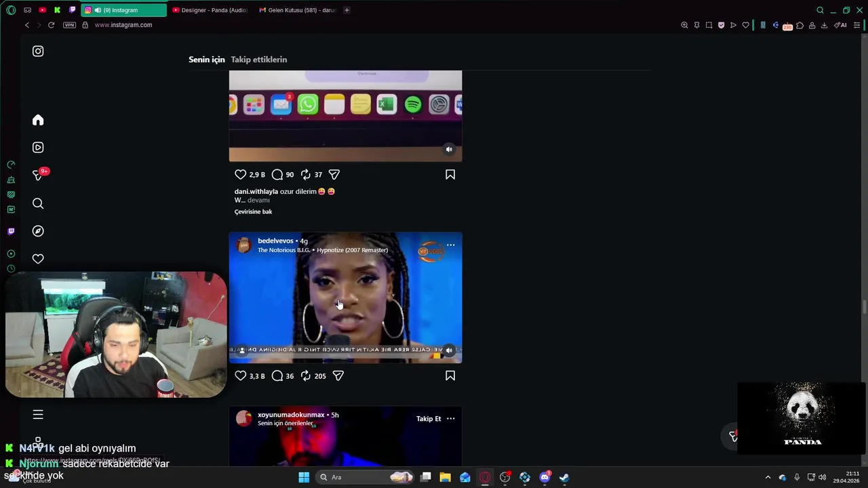Open Instagram search in sidebar

(x=38, y=203)
